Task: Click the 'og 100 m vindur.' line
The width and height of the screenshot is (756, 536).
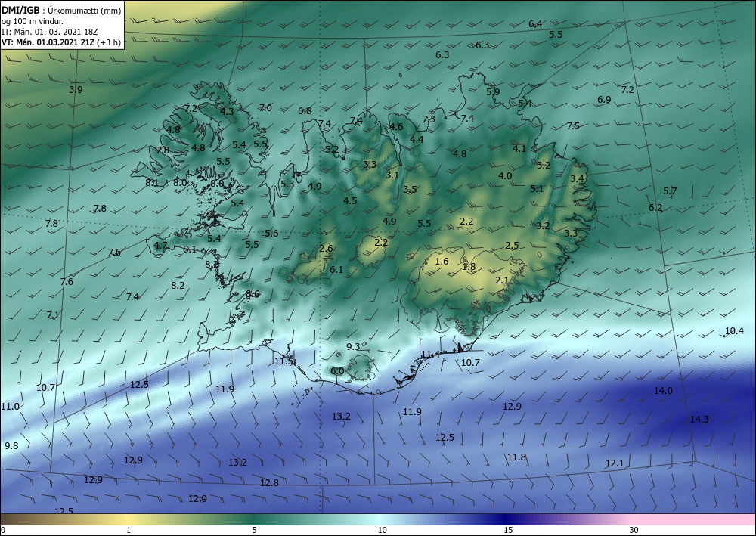Action: coord(33,21)
